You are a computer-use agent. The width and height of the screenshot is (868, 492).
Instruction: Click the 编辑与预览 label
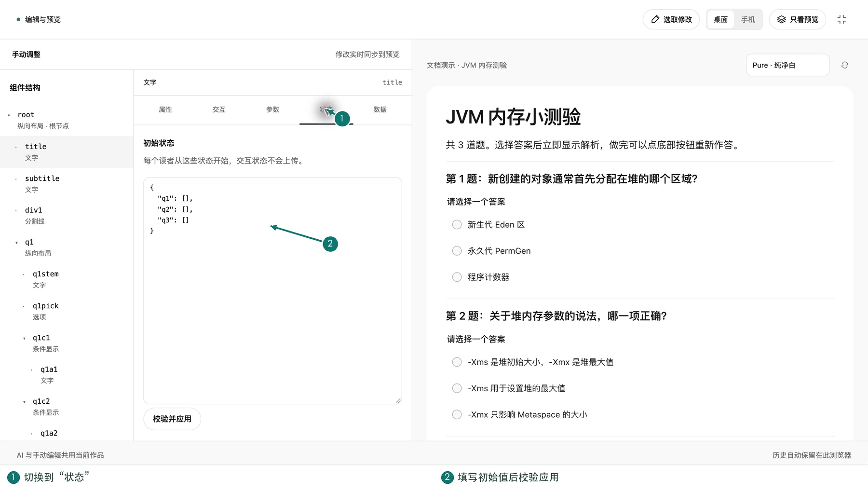tap(43, 20)
